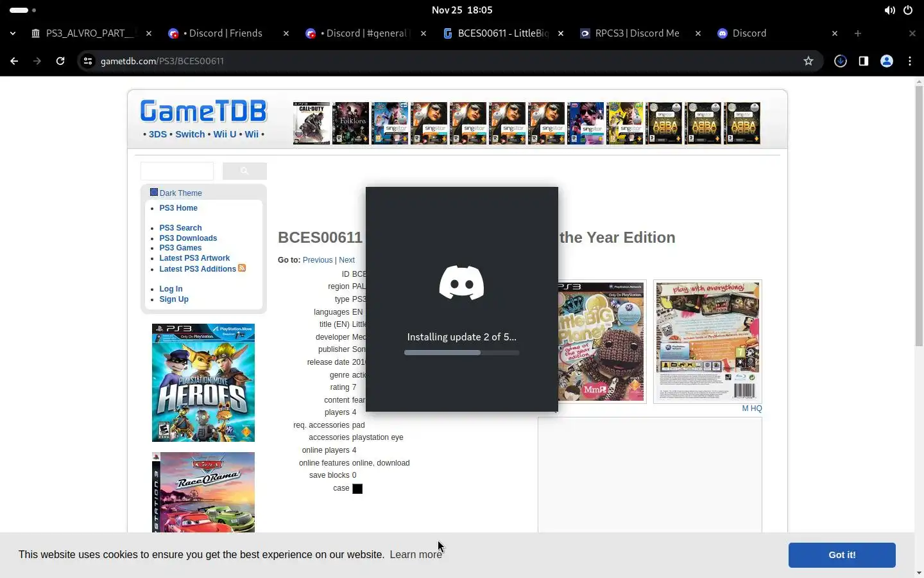Open Latest PS3 Artwork
Screen dimensions: 924x578
(194, 258)
